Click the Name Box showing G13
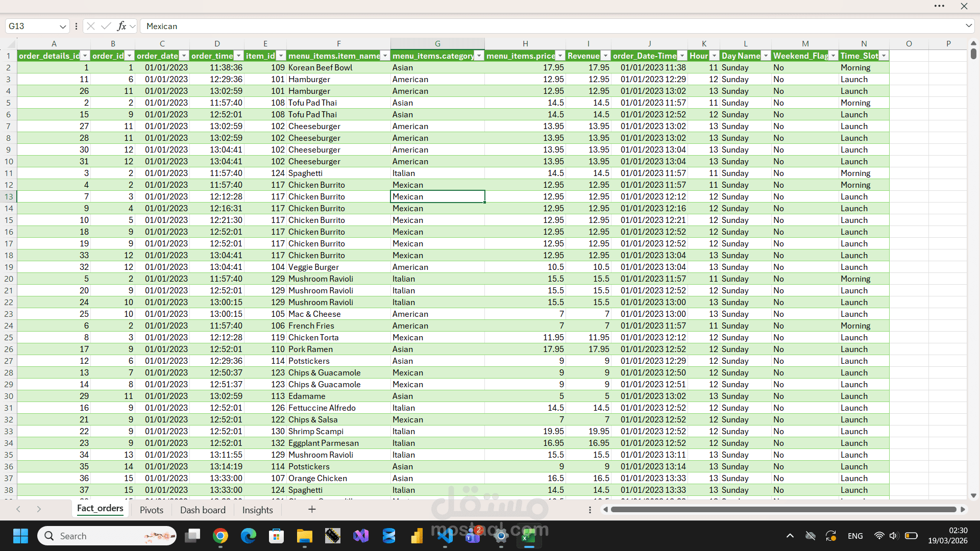This screenshot has height=551, width=980. coord(32,26)
